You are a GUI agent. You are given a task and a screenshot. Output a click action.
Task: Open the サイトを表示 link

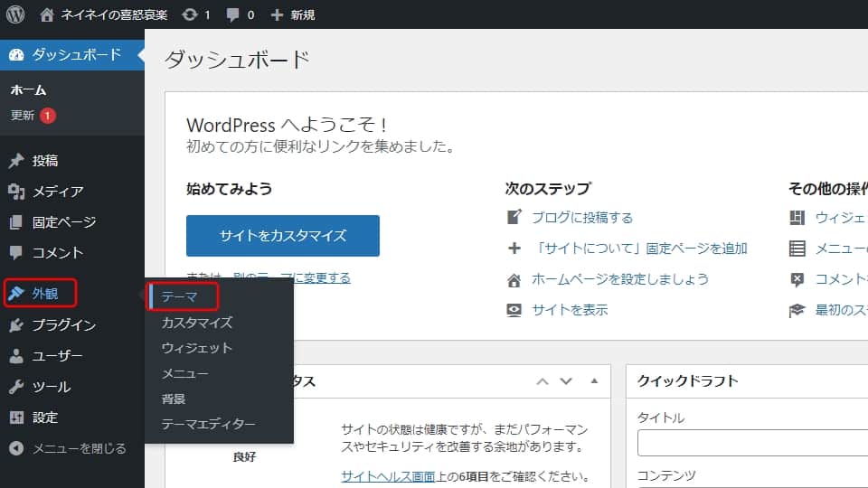[570, 310]
